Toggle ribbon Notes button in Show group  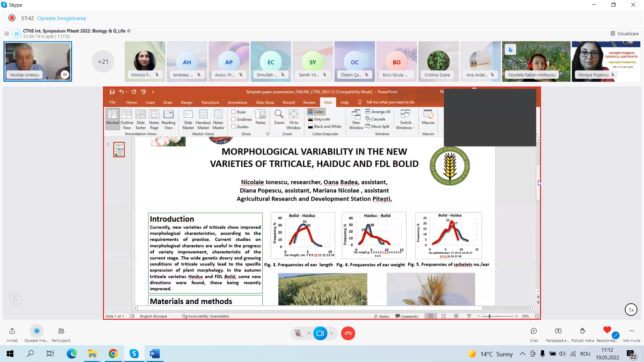click(261, 117)
